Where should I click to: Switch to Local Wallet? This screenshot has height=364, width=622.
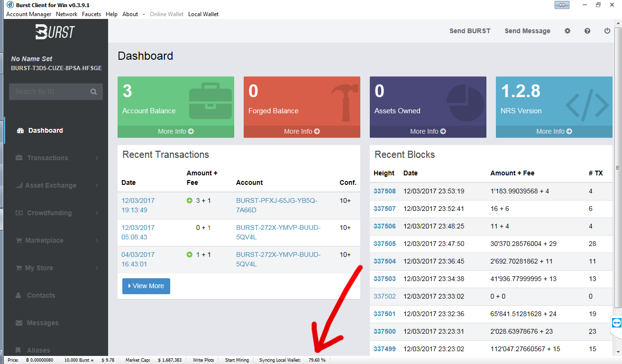pos(203,14)
